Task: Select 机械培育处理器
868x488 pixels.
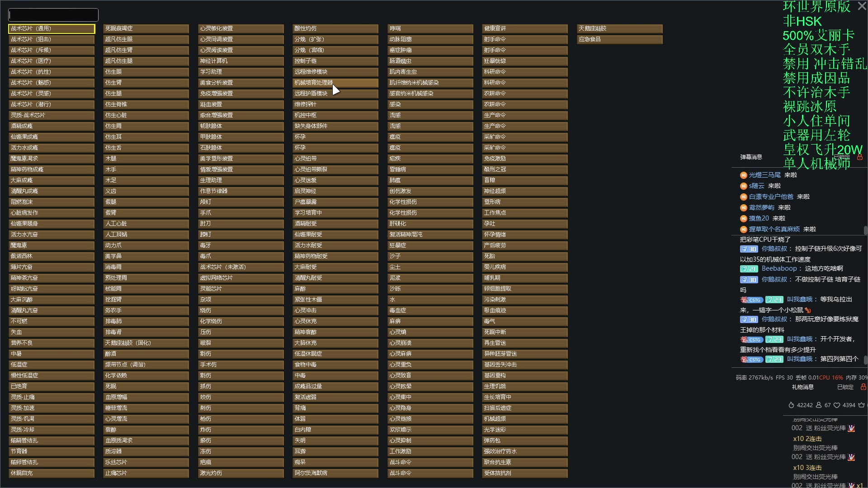Action: coord(335,83)
